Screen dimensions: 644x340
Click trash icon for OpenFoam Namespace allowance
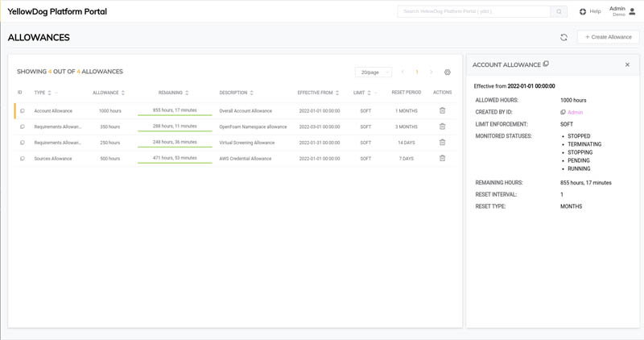[x=442, y=126]
